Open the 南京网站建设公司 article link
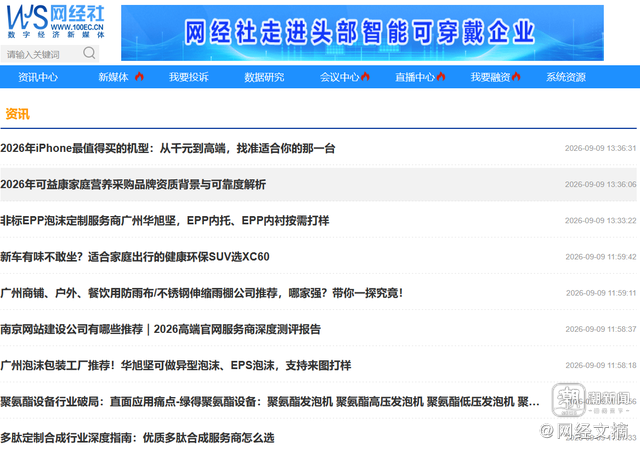Screen dimensions: 640x453 (x=160, y=329)
